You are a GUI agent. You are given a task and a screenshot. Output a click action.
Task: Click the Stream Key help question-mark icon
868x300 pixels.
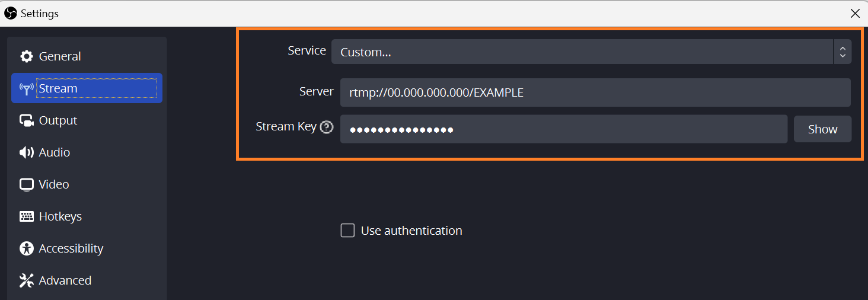point(327,127)
